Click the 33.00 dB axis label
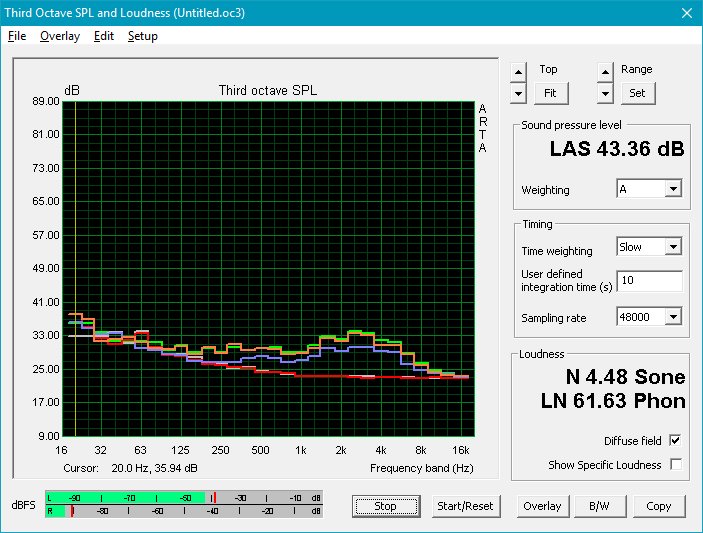703x533 pixels. (x=46, y=335)
